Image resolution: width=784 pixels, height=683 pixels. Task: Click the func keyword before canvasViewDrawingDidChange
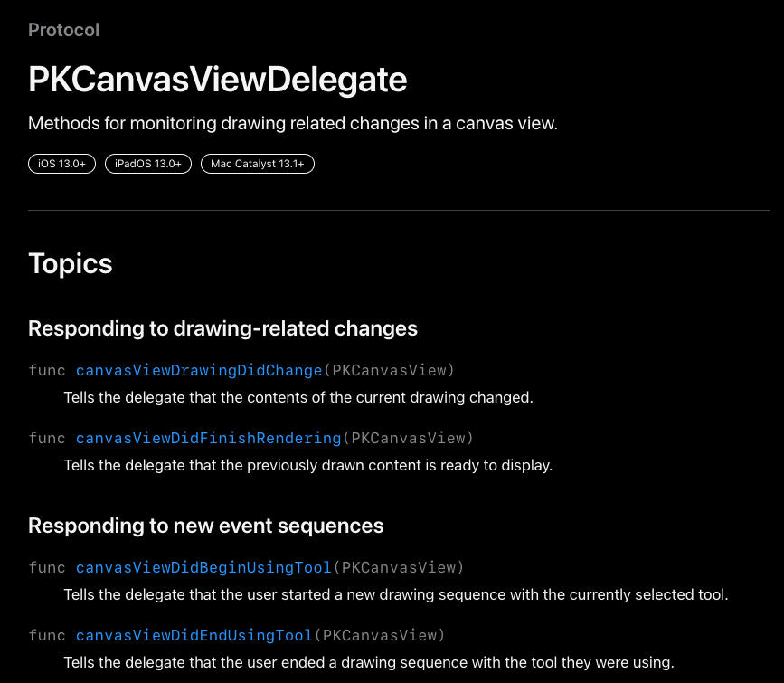click(47, 370)
